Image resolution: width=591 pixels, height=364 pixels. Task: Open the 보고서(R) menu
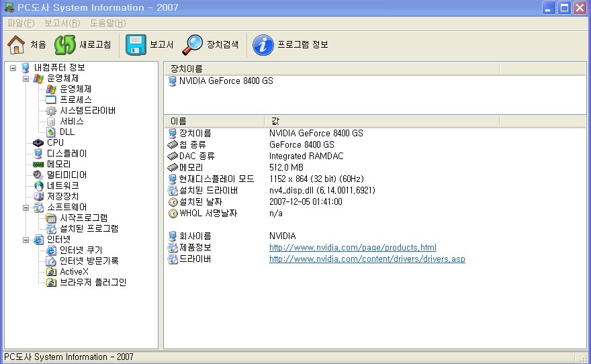click(62, 24)
